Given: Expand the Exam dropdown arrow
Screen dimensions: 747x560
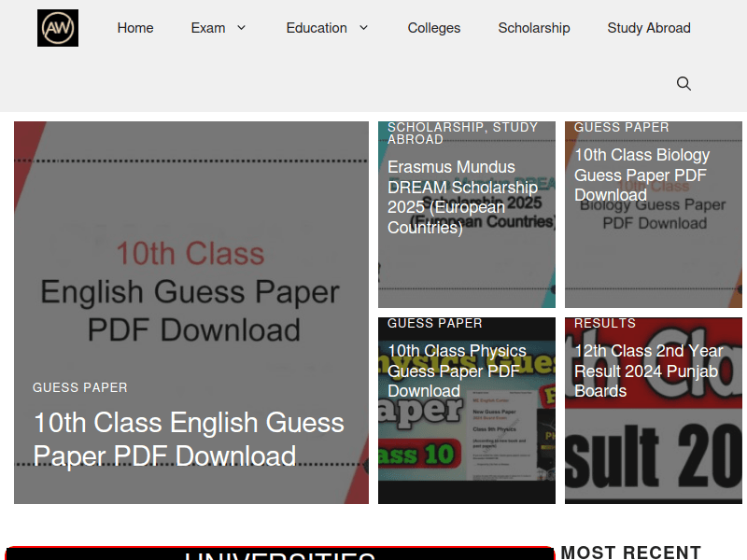Looking at the screenshot, I should [241, 28].
